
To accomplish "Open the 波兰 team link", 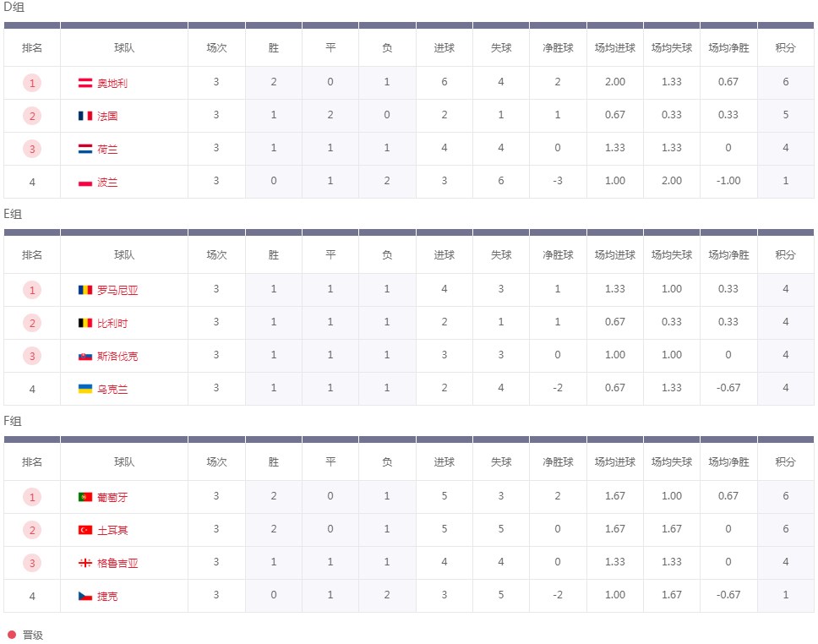I will coord(107,183).
